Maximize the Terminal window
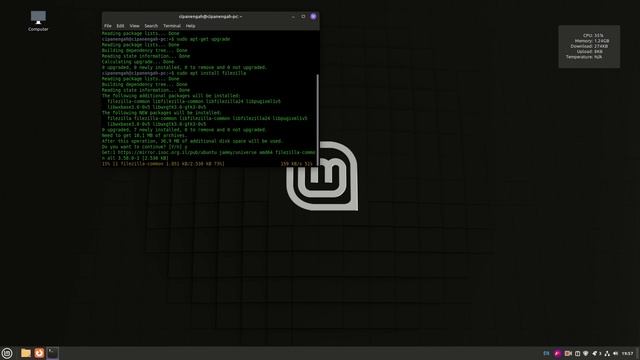 point(303,17)
